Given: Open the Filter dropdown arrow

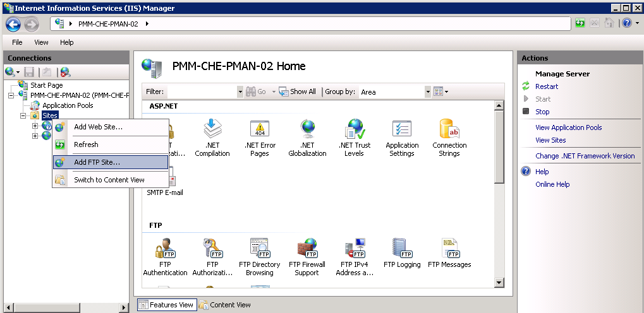Looking at the screenshot, I should [x=240, y=92].
